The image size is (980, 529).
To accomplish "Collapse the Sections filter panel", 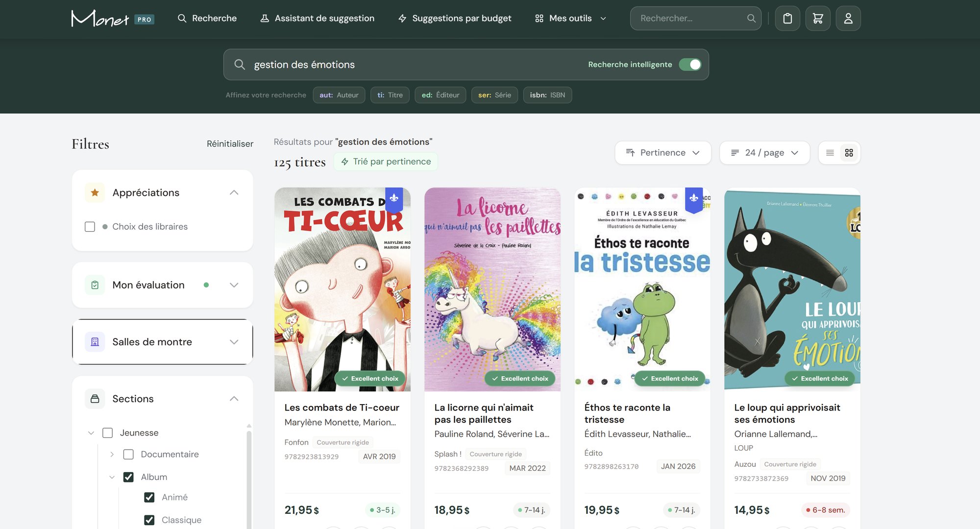I will [x=234, y=399].
